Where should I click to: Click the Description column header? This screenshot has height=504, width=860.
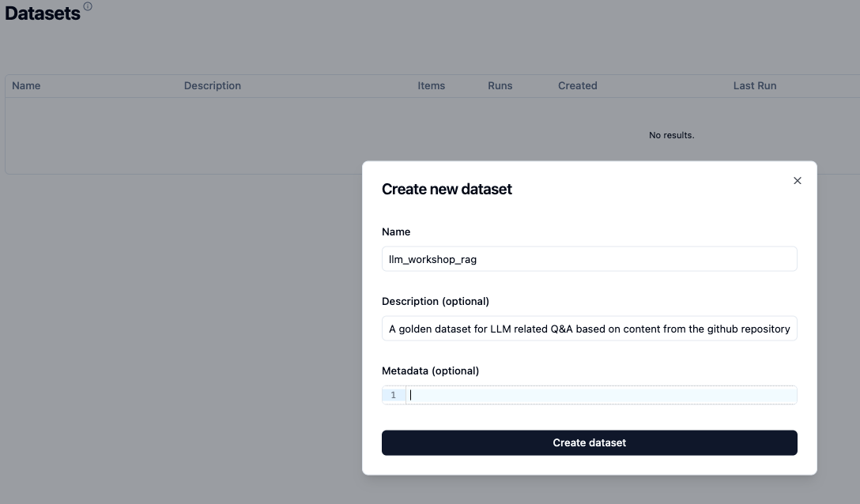[212, 86]
